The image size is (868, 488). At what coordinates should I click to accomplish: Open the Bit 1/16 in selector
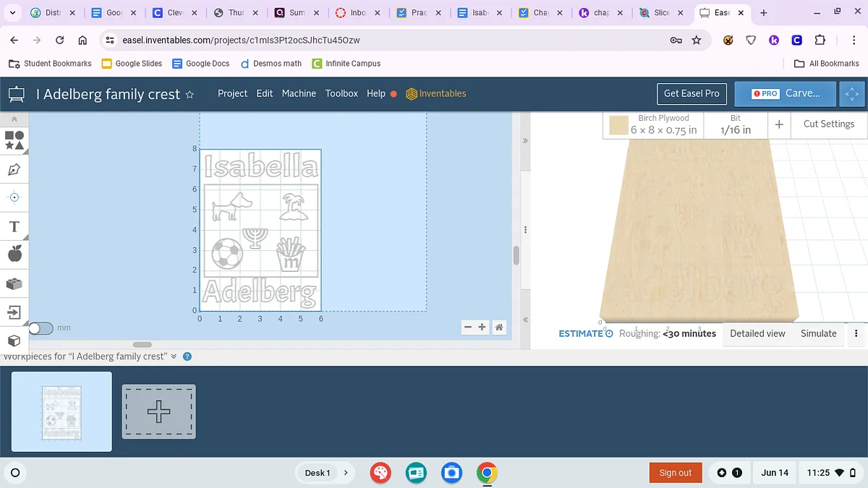[x=735, y=124]
